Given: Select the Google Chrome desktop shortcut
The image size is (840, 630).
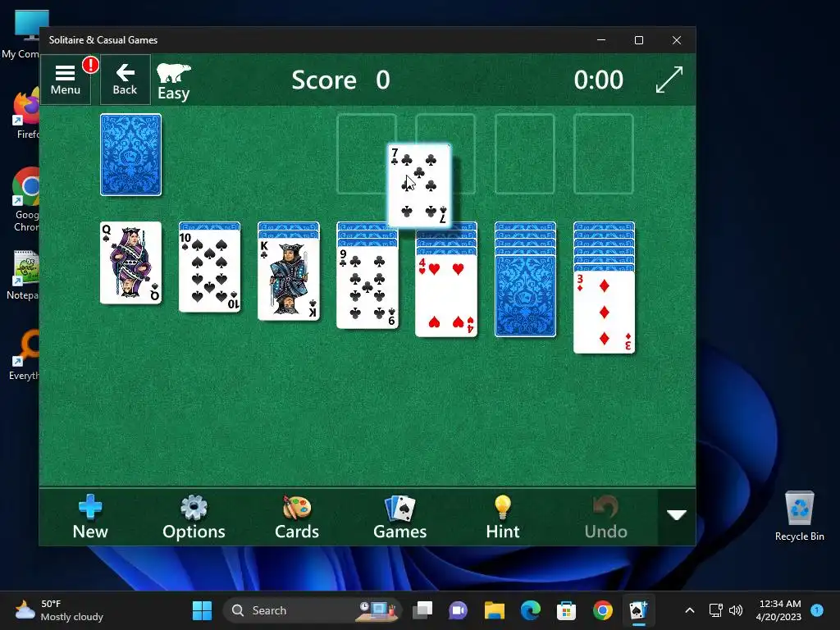Looking at the screenshot, I should click(x=25, y=200).
